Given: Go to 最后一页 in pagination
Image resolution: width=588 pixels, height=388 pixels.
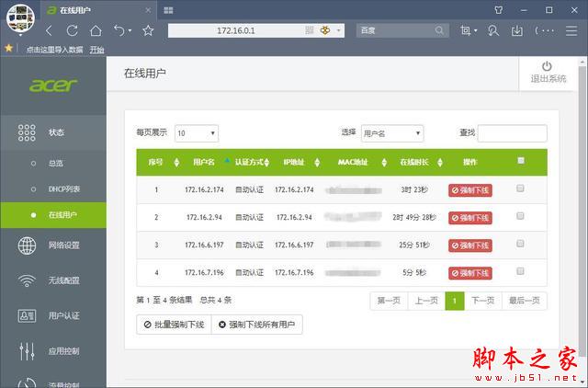Looking at the screenshot, I should tap(525, 301).
